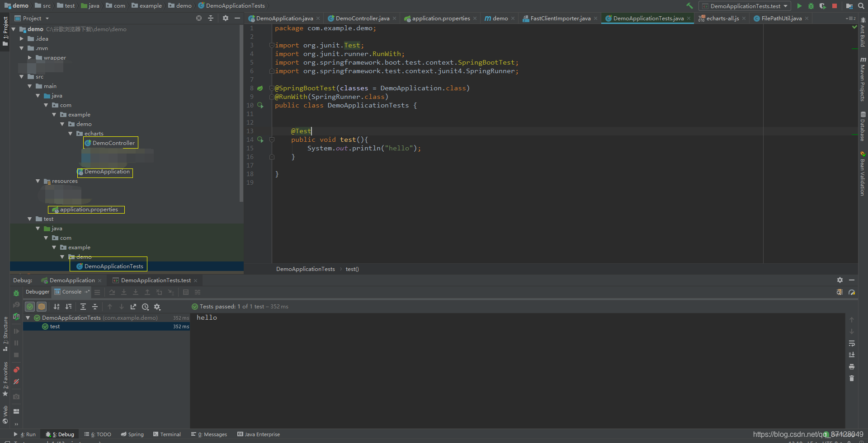Export test results icon
The height and width of the screenshot is (443, 868).
pyautogui.click(x=133, y=307)
